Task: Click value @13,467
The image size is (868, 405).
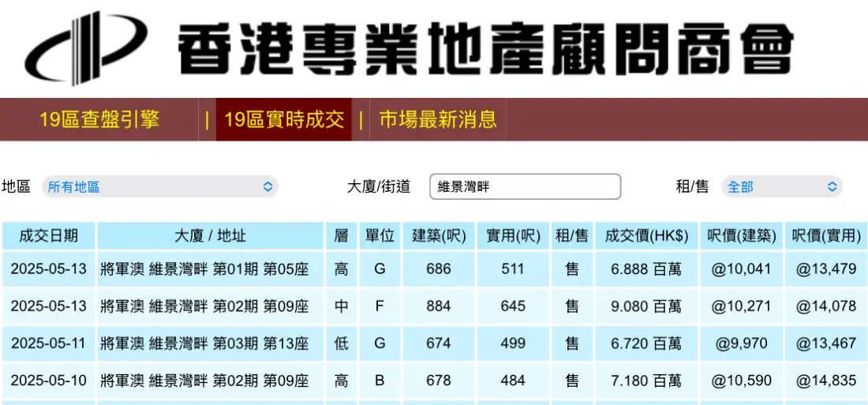Action: tap(826, 343)
